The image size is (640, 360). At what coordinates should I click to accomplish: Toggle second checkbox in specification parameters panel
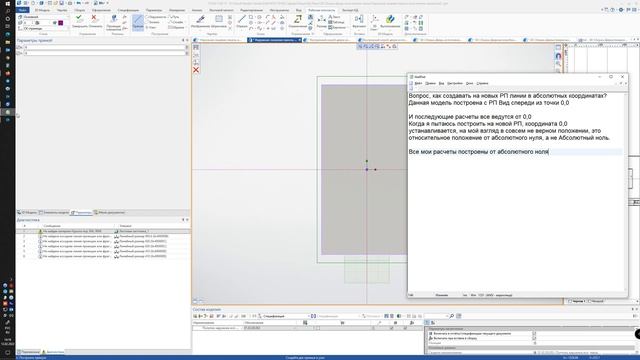(x=534, y=338)
